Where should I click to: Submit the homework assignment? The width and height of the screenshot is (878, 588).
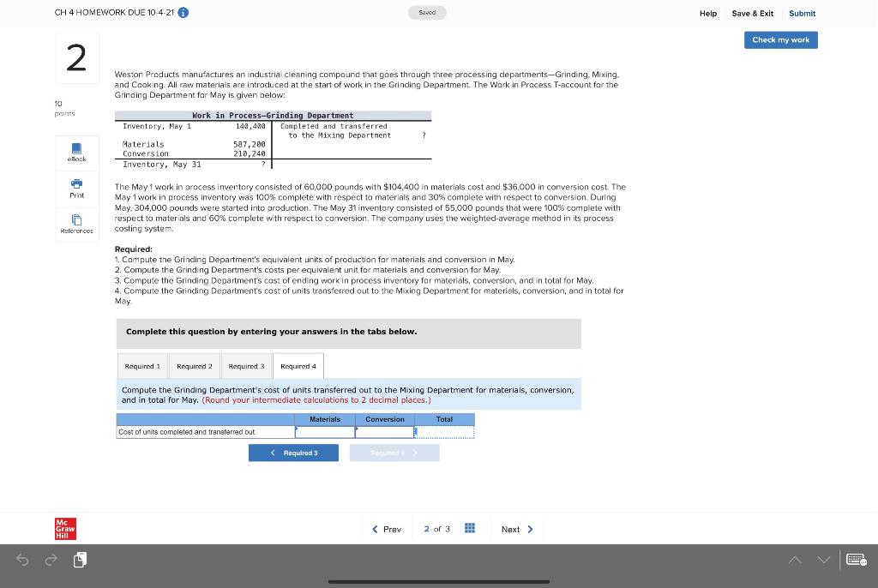(x=803, y=13)
